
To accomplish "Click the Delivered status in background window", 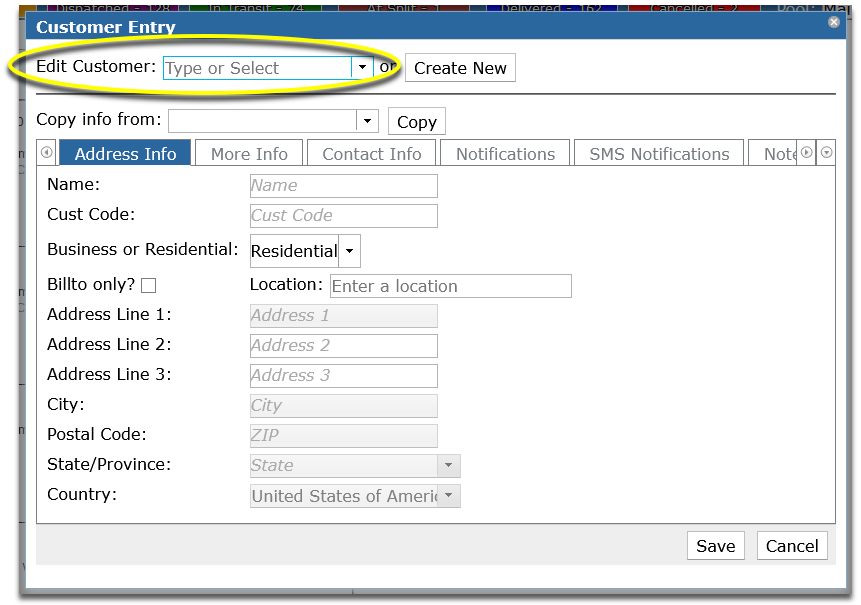I will click(551, 8).
